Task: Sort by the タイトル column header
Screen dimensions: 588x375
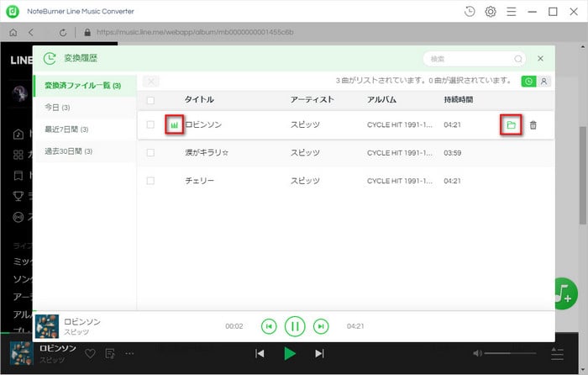Action: pos(199,99)
